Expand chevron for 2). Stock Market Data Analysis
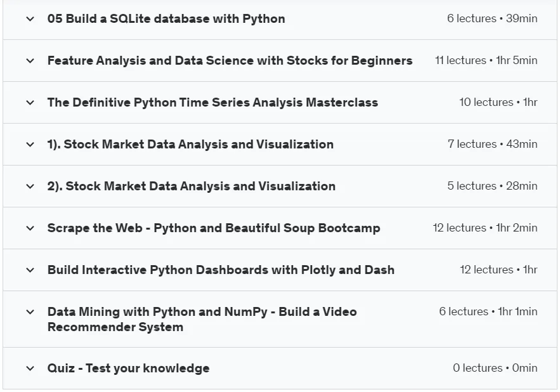 point(30,186)
